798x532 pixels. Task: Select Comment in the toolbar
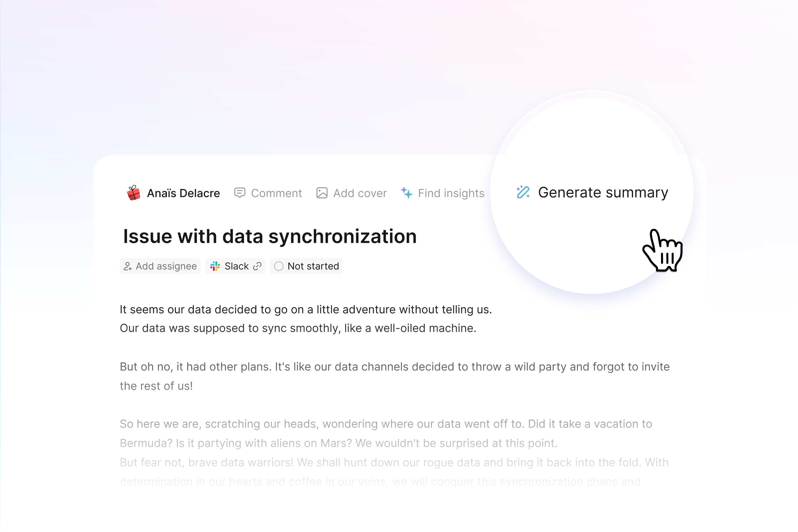click(x=268, y=193)
